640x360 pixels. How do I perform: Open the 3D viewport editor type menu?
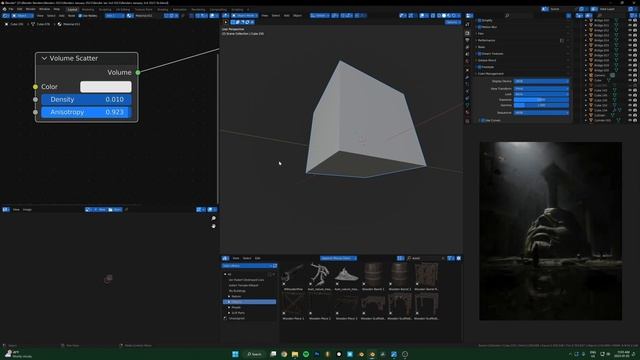(x=225, y=16)
